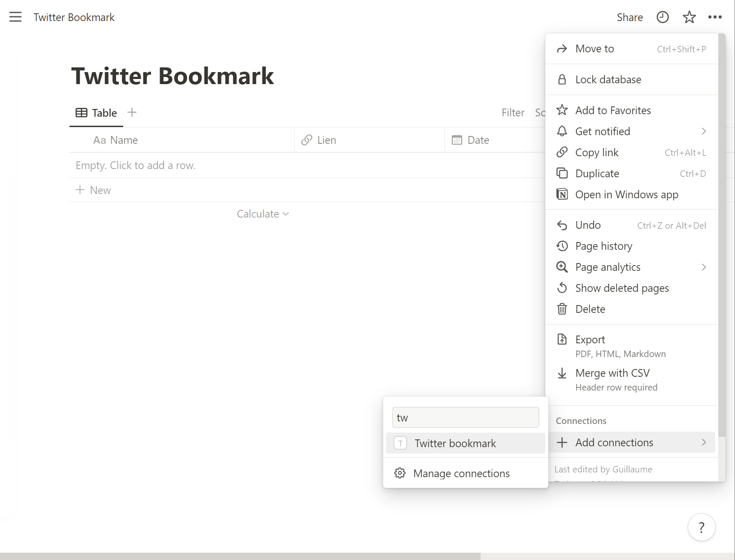
Task: Open the sidebar hamburger menu
Action: pyautogui.click(x=15, y=17)
